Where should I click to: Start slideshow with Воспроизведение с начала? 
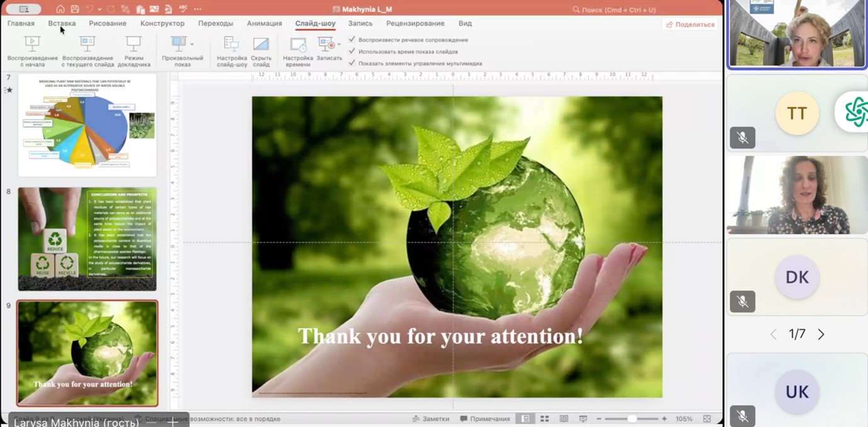pos(32,44)
